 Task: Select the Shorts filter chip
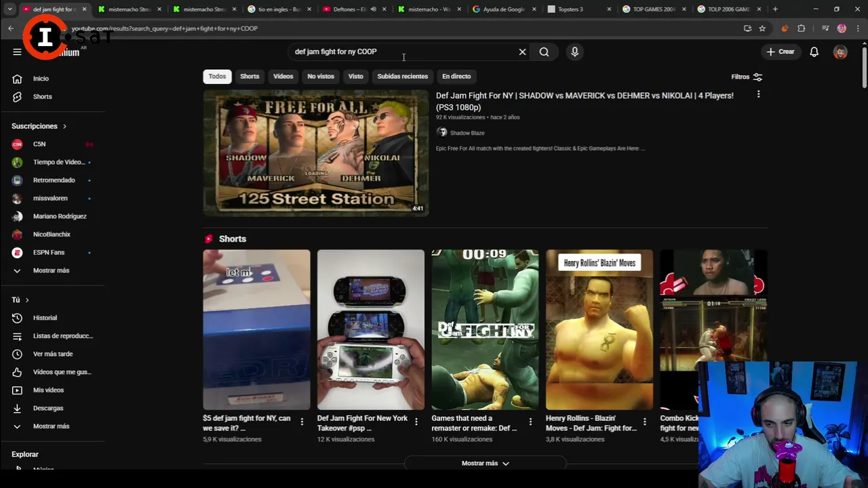pyautogui.click(x=250, y=76)
